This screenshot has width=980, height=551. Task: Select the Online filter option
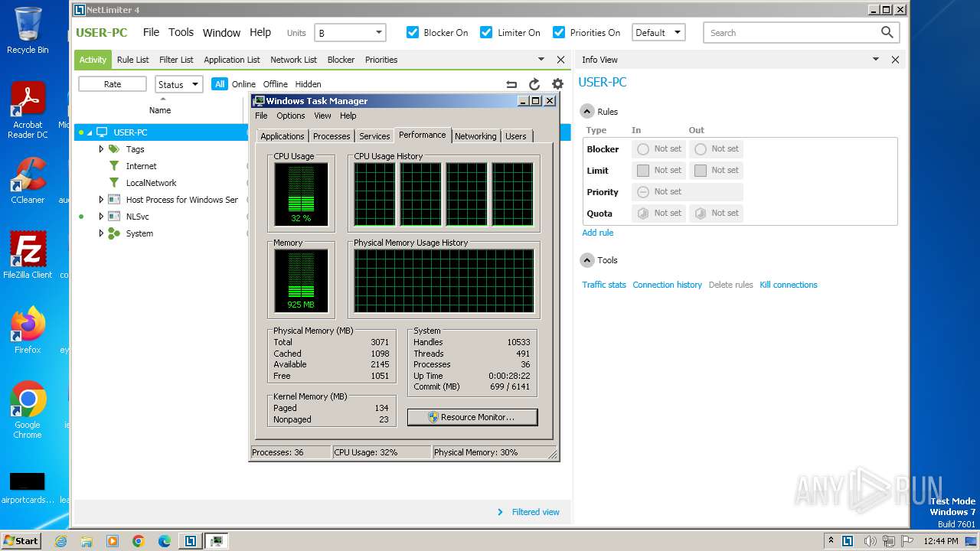pyautogui.click(x=244, y=84)
